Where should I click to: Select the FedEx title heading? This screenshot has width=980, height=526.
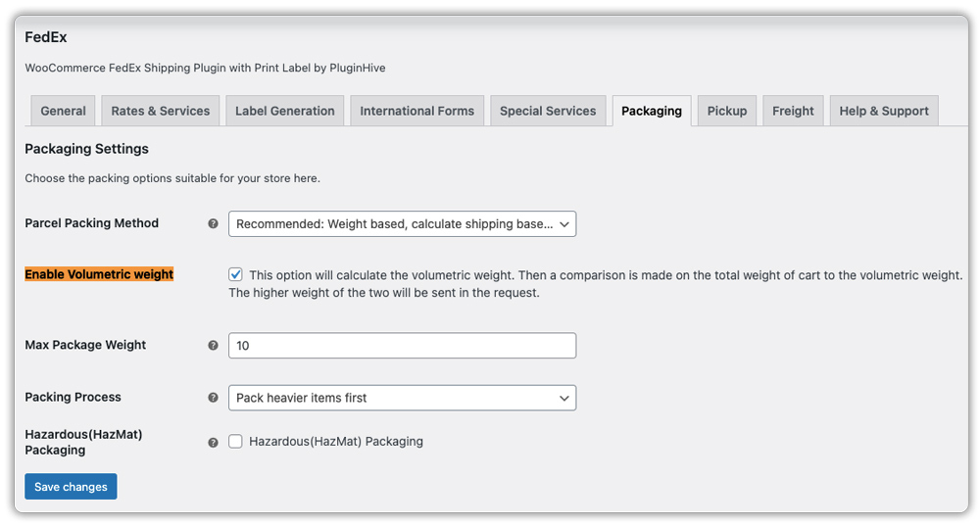click(46, 37)
